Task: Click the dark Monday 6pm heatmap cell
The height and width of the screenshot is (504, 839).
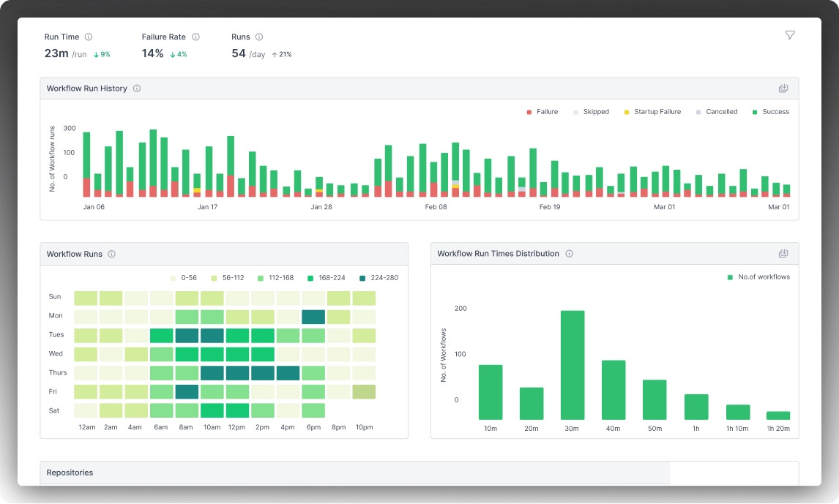Action: point(313,317)
